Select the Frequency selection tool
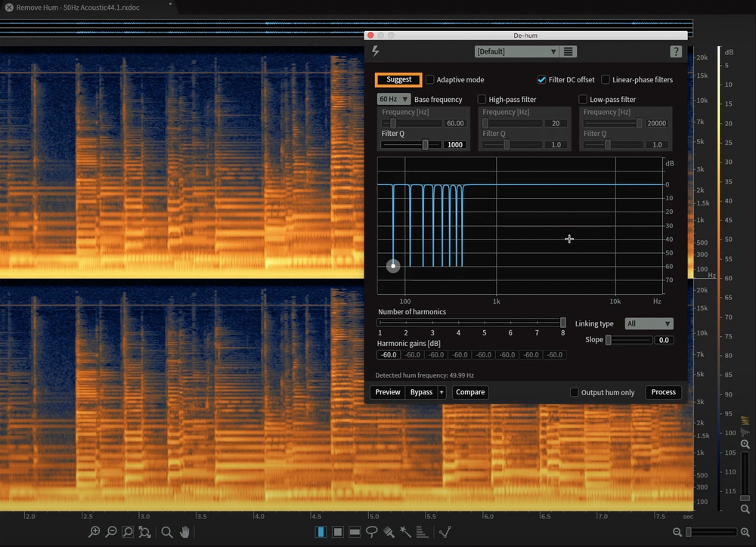 pyautogui.click(x=355, y=532)
